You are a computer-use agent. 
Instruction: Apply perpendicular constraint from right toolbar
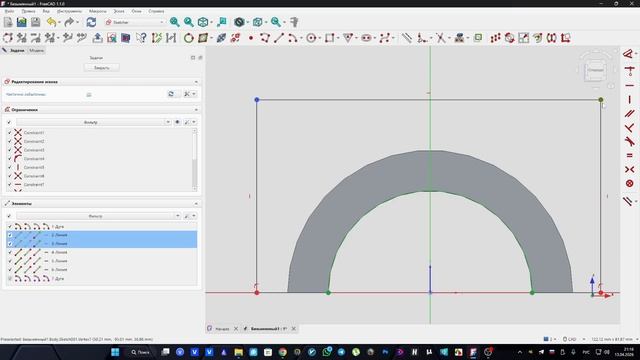pyautogui.click(x=629, y=128)
